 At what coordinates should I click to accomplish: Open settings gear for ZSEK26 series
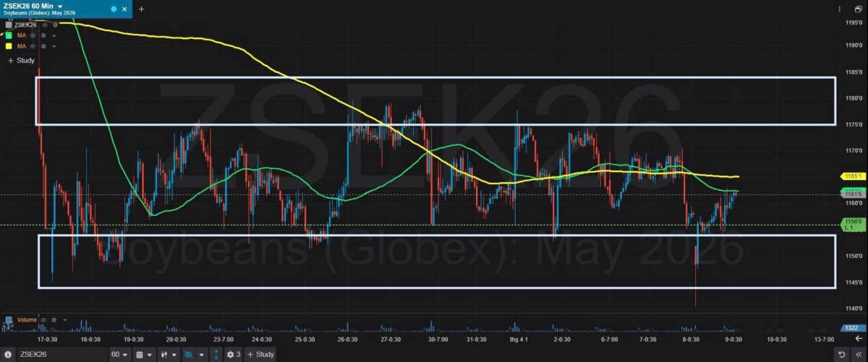coord(55,25)
